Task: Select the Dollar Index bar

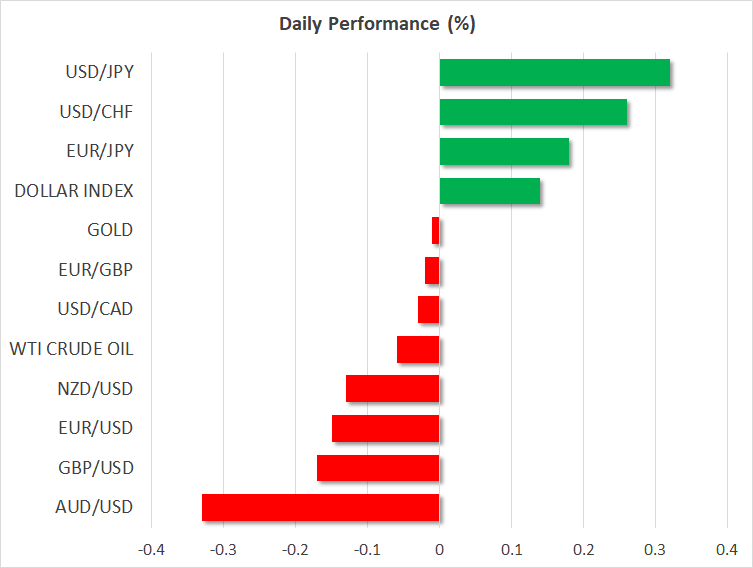Action: pos(490,191)
